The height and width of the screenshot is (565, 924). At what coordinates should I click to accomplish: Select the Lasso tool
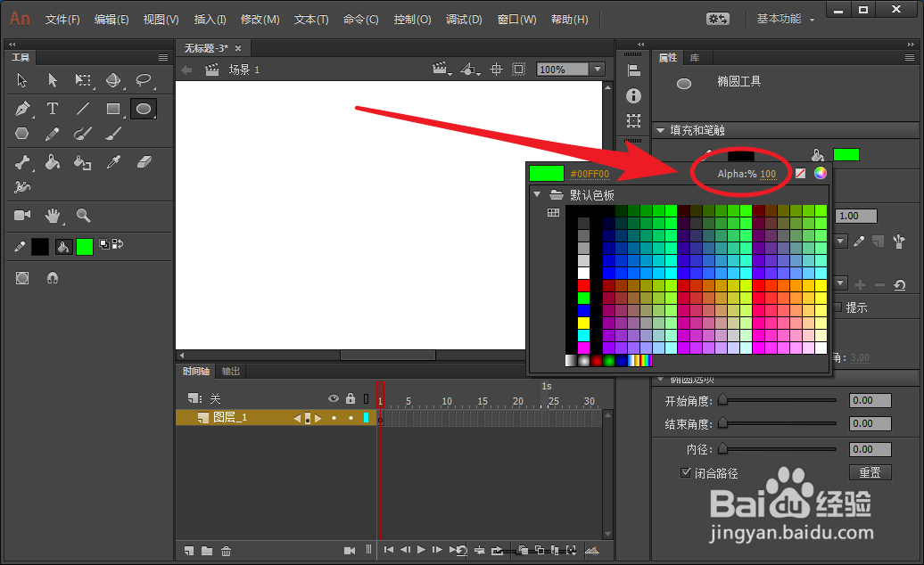[142, 80]
